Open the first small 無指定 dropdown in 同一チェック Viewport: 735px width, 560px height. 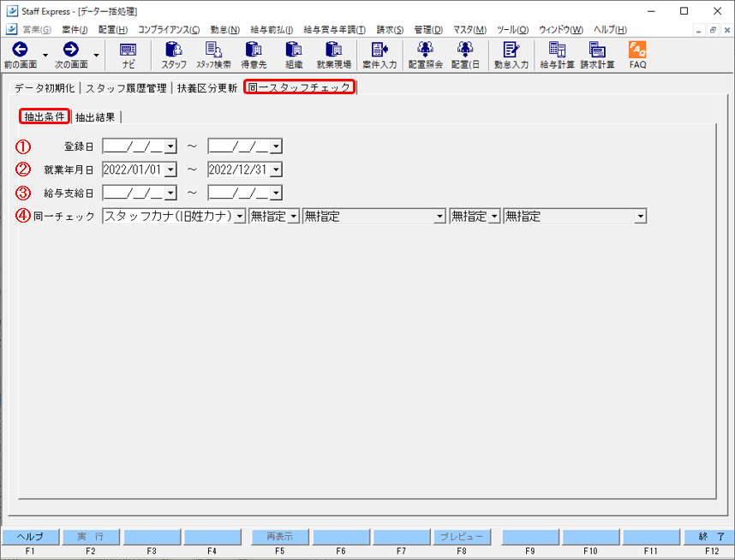294,217
